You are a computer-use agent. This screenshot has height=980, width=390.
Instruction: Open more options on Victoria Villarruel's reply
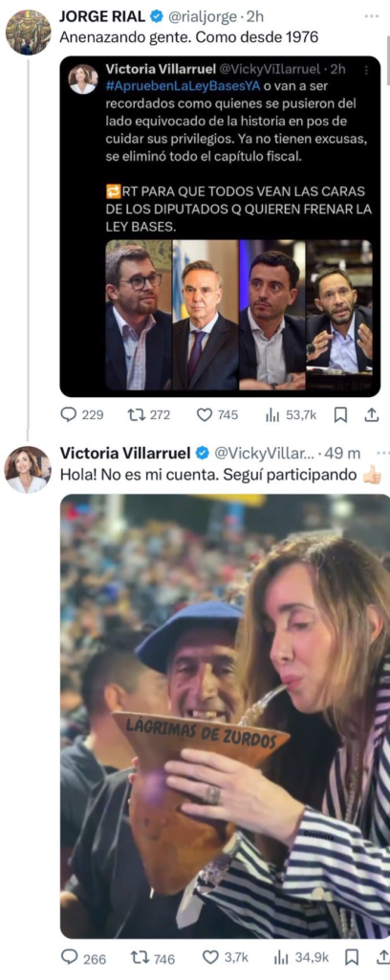click(x=383, y=452)
